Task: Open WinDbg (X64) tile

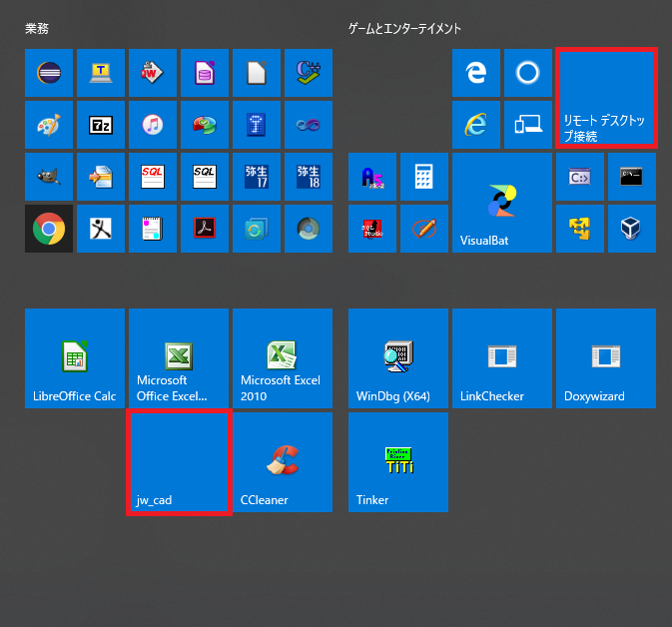Action: pos(398,358)
